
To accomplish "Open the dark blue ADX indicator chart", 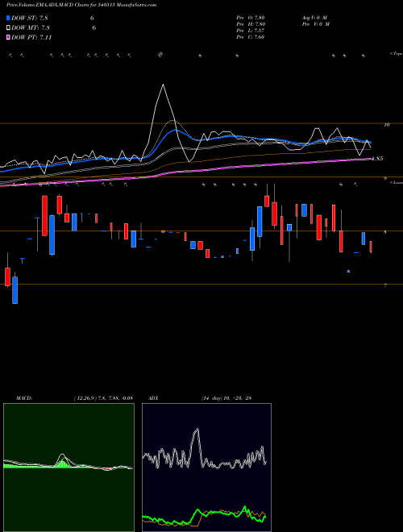I will click(x=206, y=468).
